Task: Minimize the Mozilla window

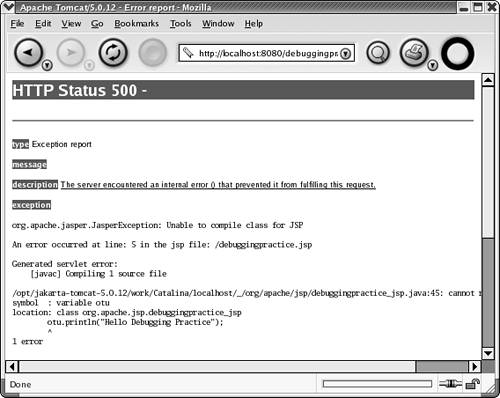Action: (x=464, y=7)
